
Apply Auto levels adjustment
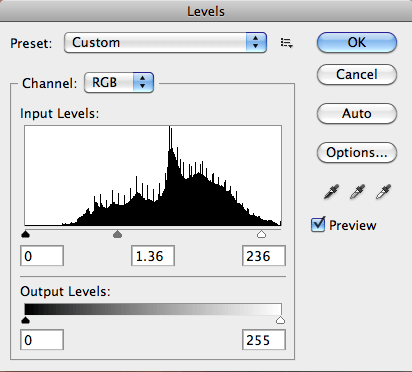(357, 114)
